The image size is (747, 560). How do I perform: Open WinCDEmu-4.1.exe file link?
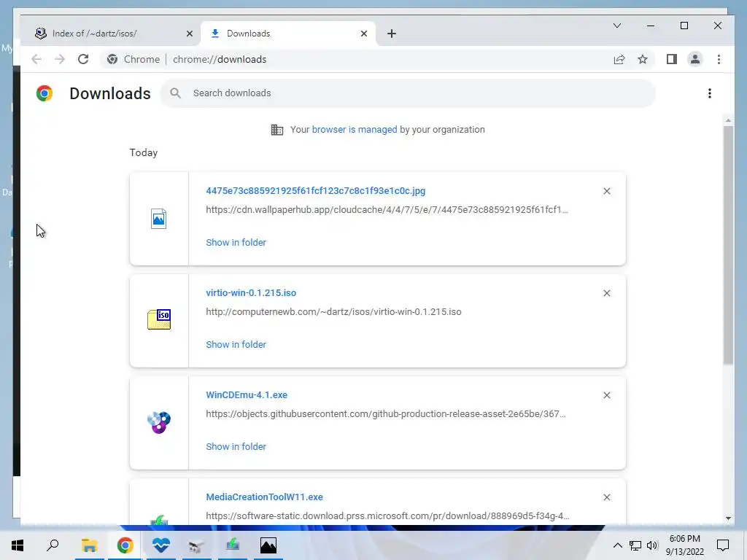pos(247,395)
